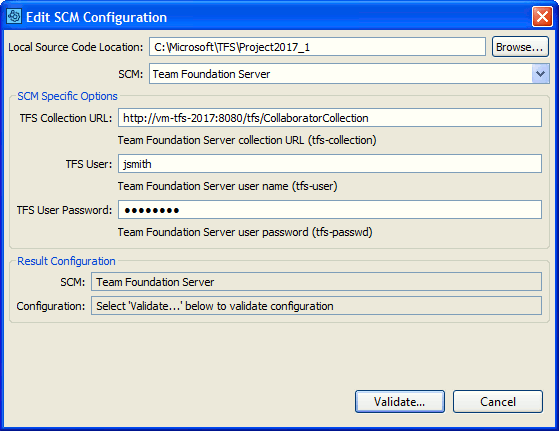559x431 pixels.
Task: Click the Validate... button
Action: 400,401
